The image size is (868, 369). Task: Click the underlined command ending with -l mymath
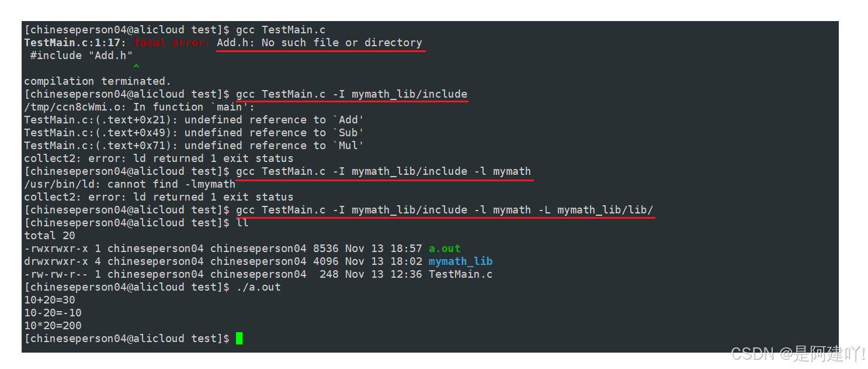384,171
